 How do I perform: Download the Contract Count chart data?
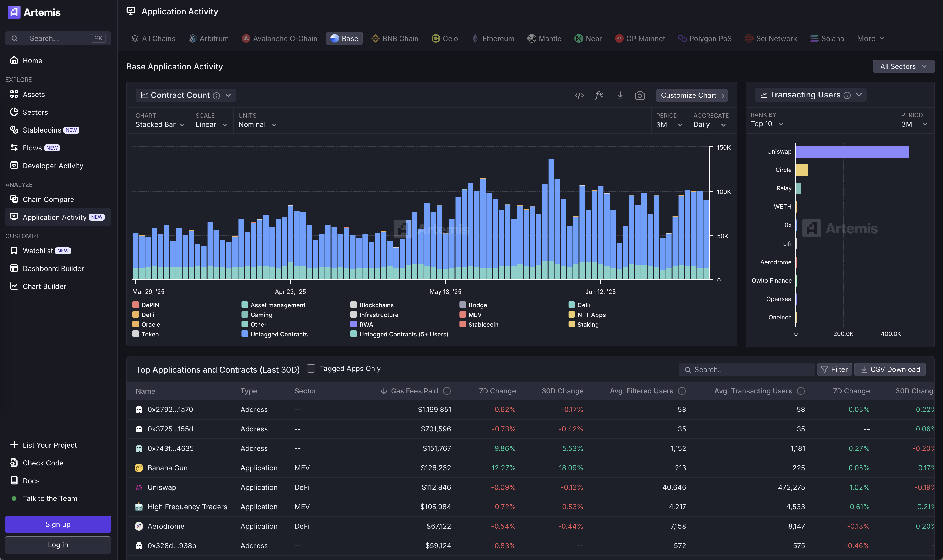(x=620, y=95)
